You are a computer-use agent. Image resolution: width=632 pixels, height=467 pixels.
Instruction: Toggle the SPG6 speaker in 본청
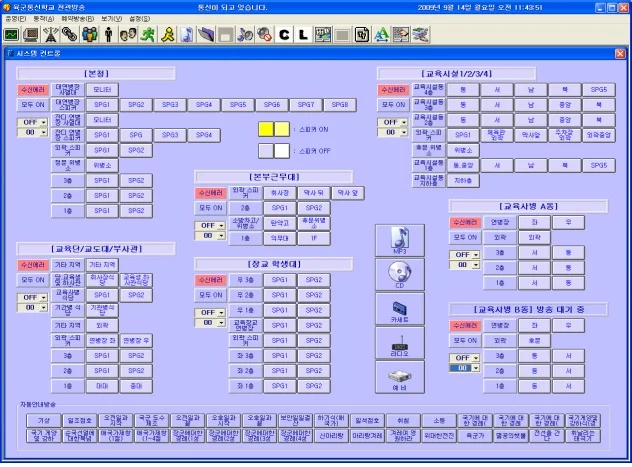tap(272, 105)
